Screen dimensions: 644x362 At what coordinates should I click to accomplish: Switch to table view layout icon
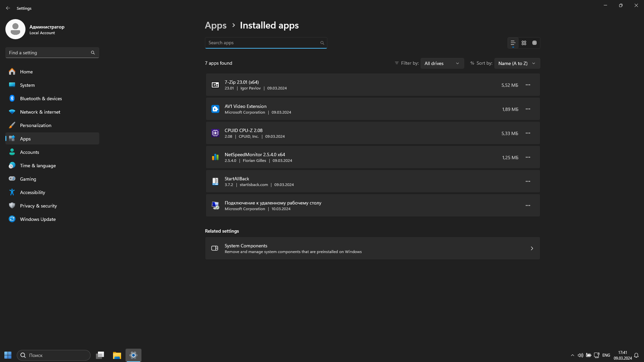point(535,43)
